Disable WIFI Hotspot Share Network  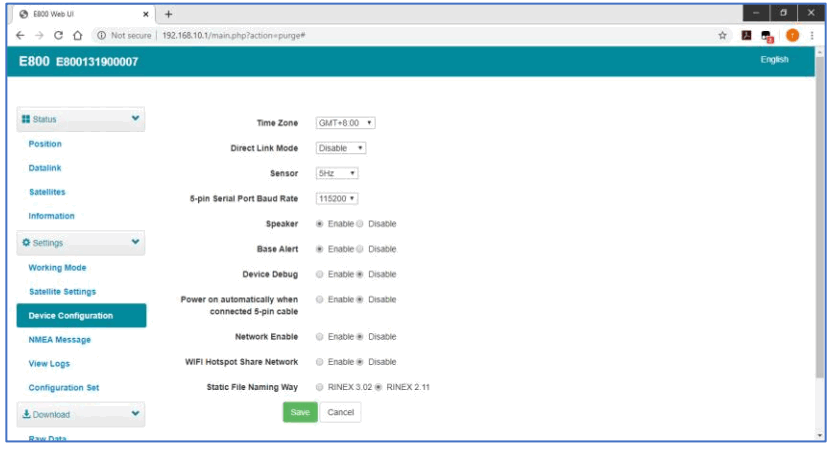pos(360,362)
